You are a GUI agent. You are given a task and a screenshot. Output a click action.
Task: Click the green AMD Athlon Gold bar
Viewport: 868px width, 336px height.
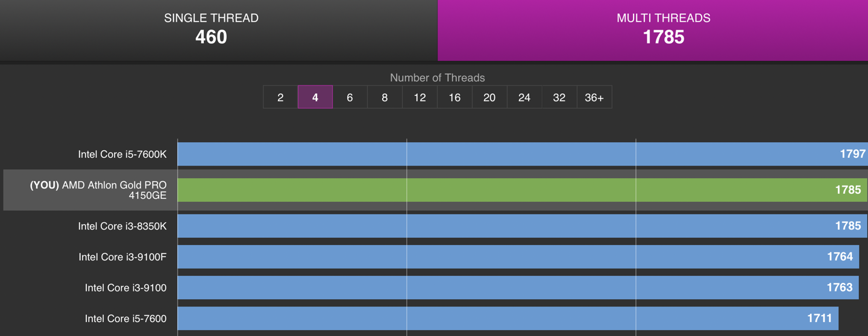pyautogui.click(x=522, y=190)
